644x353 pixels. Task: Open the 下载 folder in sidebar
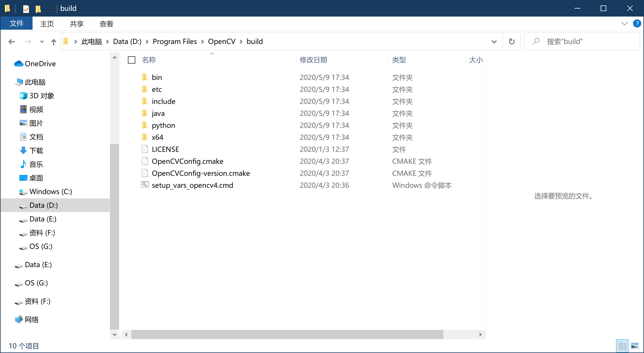(36, 151)
